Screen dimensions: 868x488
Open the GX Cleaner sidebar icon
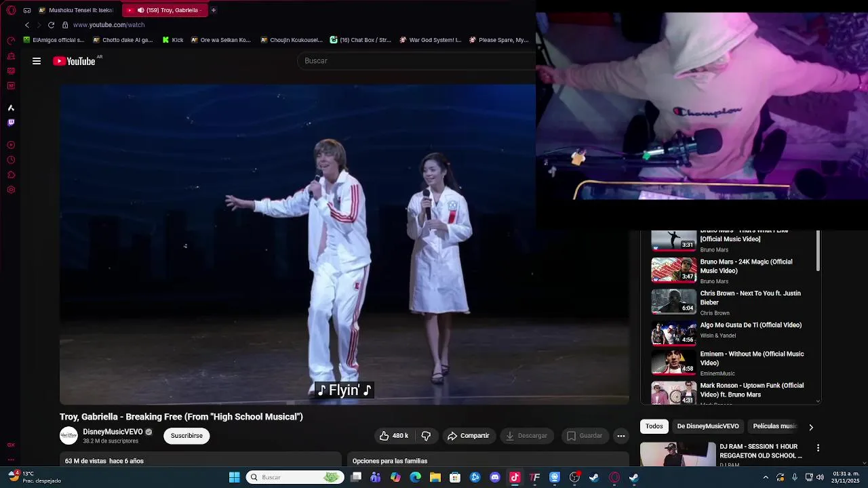click(11, 56)
